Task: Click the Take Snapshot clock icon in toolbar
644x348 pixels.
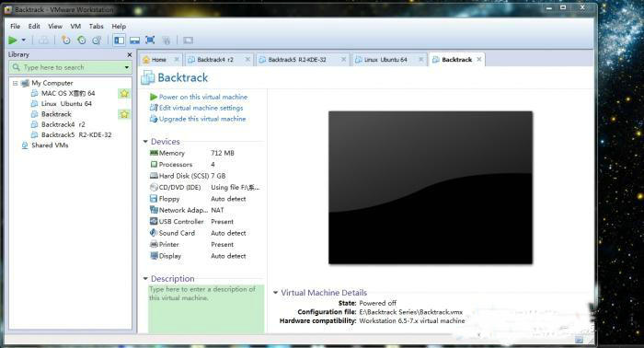Action: pyautogui.click(x=65, y=41)
